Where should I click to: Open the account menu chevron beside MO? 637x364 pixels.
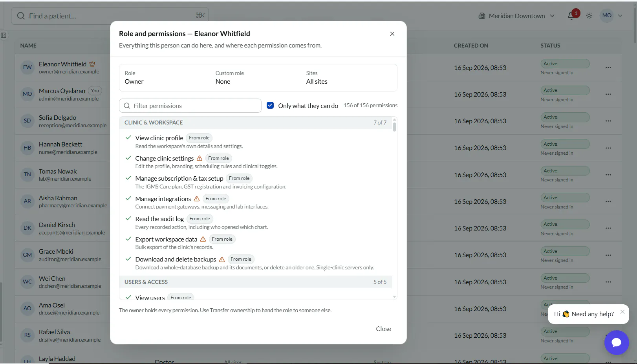tap(620, 16)
